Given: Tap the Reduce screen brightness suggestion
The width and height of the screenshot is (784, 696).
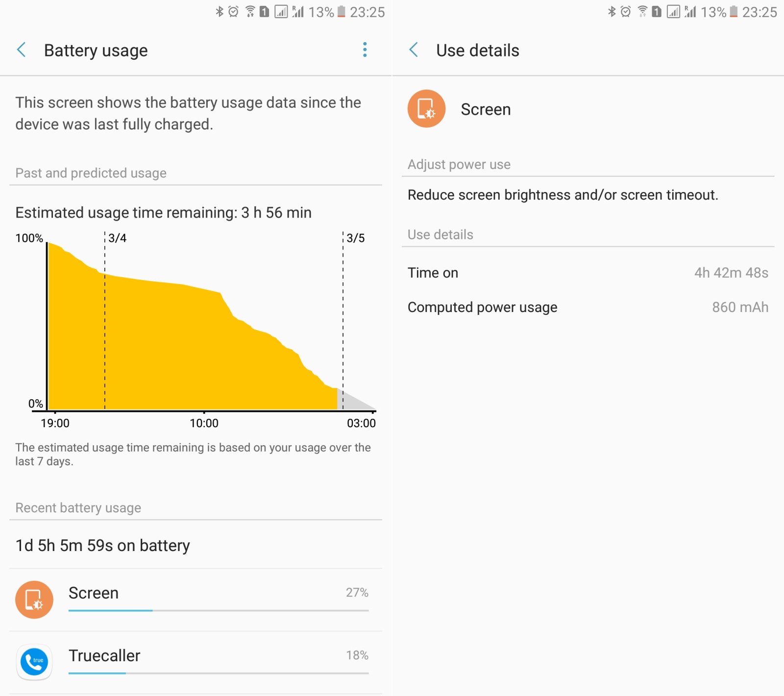Looking at the screenshot, I should pyautogui.click(x=563, y=195).
